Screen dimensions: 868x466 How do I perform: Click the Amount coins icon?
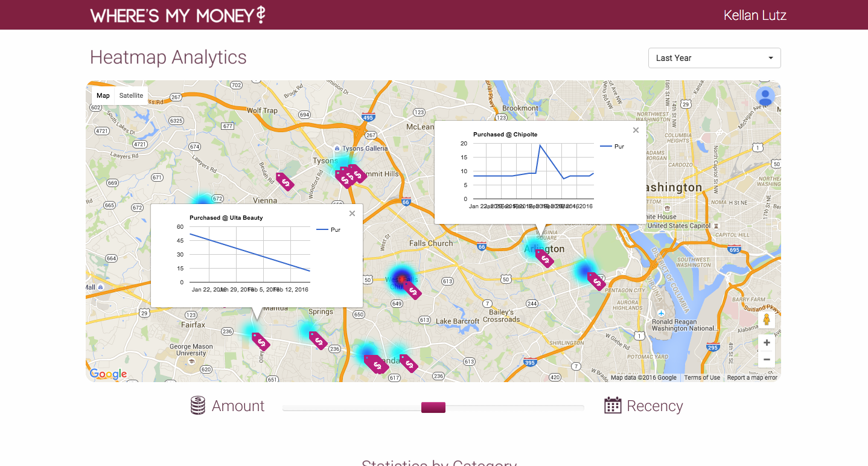coord(198,406)
